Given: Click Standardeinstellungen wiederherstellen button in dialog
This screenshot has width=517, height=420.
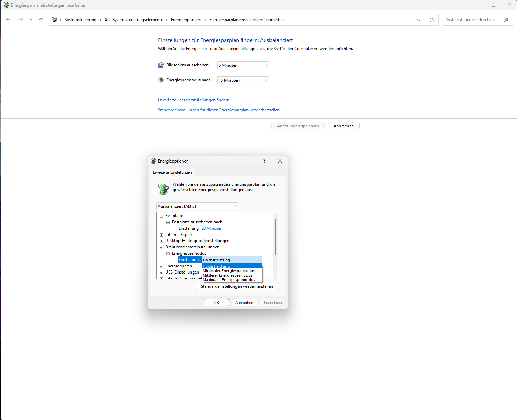Looking at the screenshot, I should pyautogui.click(x=237, y=286).
